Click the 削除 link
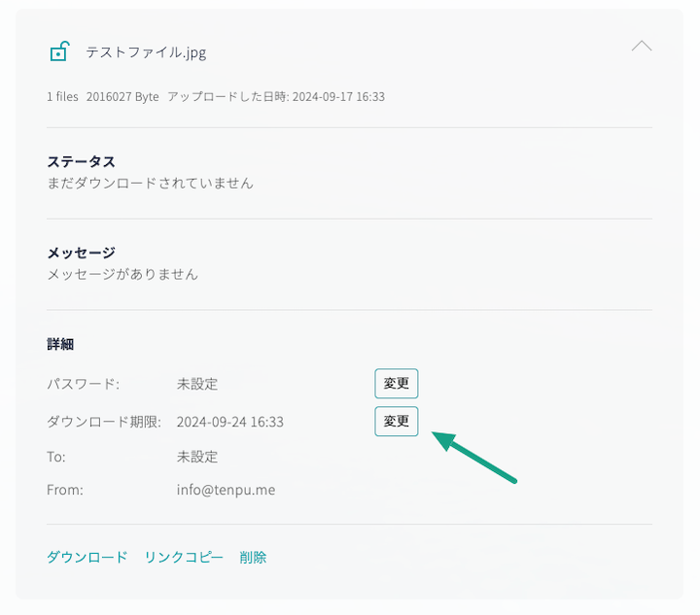Viewport: 700px width, 615px height. click(253, 557)
